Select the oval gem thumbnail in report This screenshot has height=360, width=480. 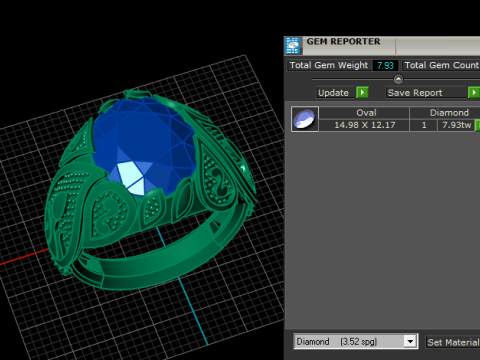[305, 119]
